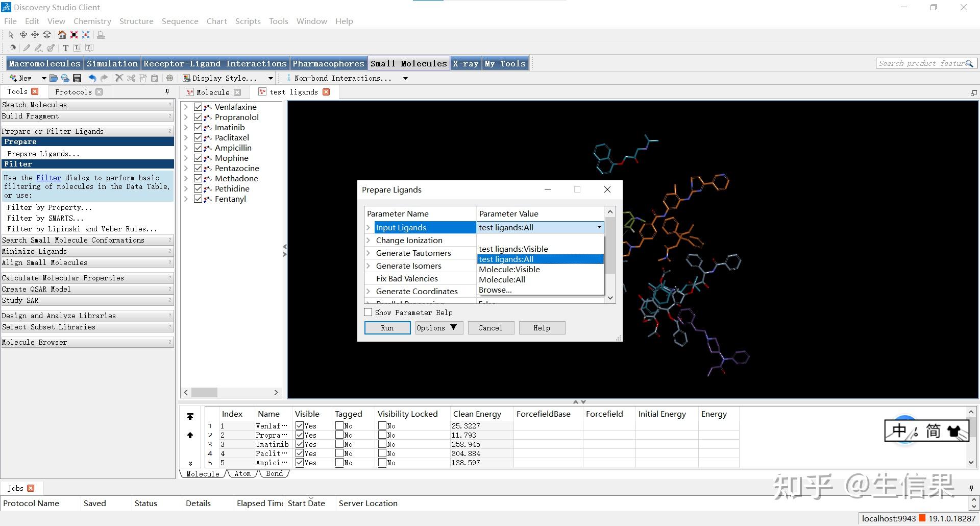Viewport: 980px width, 526px height.
Task: Enable Show Parameter Help checkbox
Action: (368, 312)
